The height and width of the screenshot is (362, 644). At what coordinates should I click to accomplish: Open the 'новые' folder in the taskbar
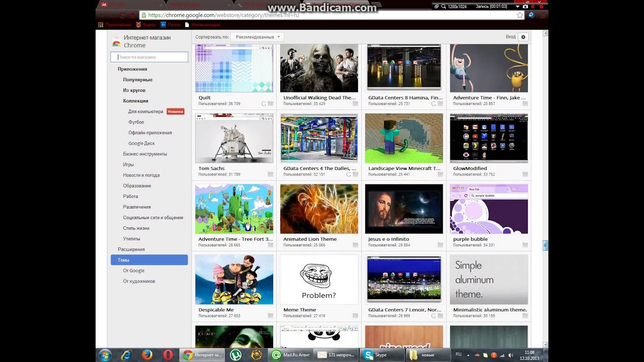point(429,355)
